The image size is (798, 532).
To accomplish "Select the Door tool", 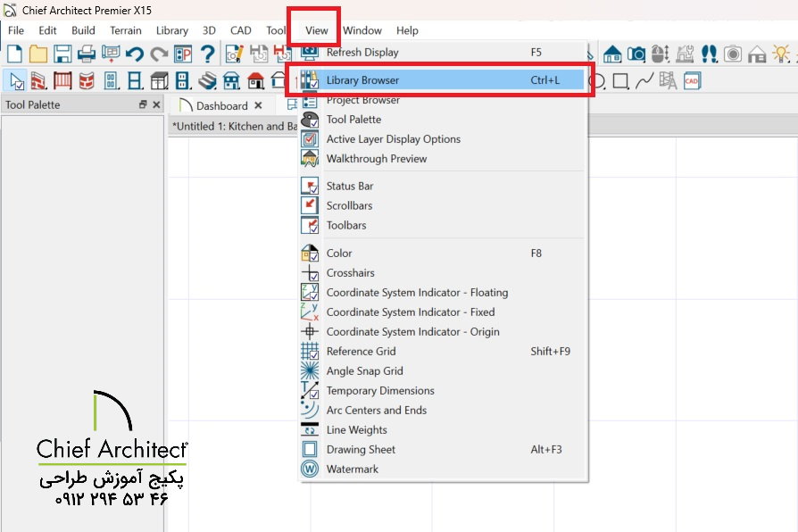I will point(111,80).
